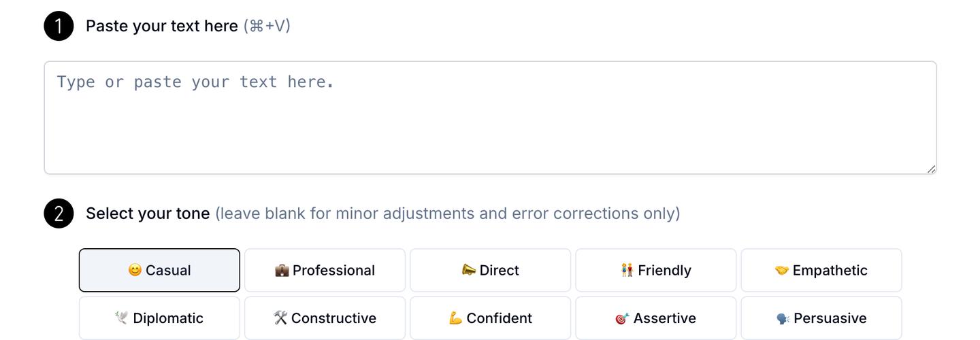Screen dimensions: 980x340
Task: Click the flexed bicep icon on Confident
Action: click(x=456, y=318)
